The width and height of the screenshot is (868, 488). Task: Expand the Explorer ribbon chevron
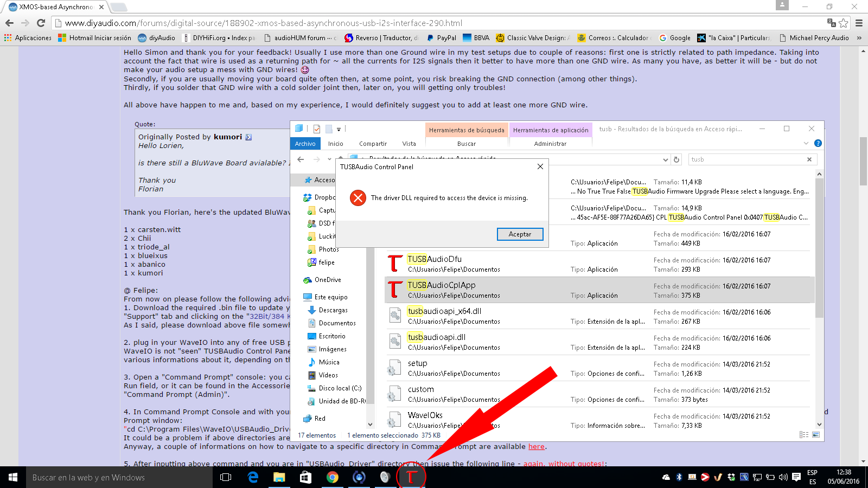806,143
